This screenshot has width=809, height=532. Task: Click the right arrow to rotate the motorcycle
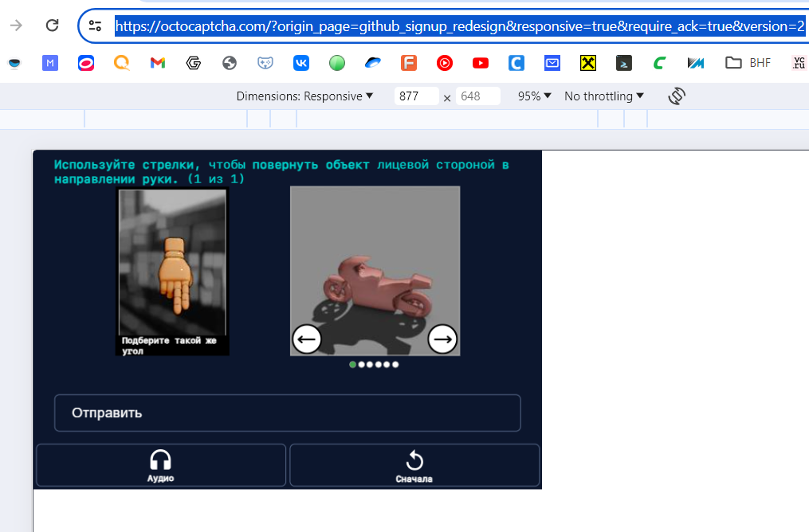coord(442,338)
